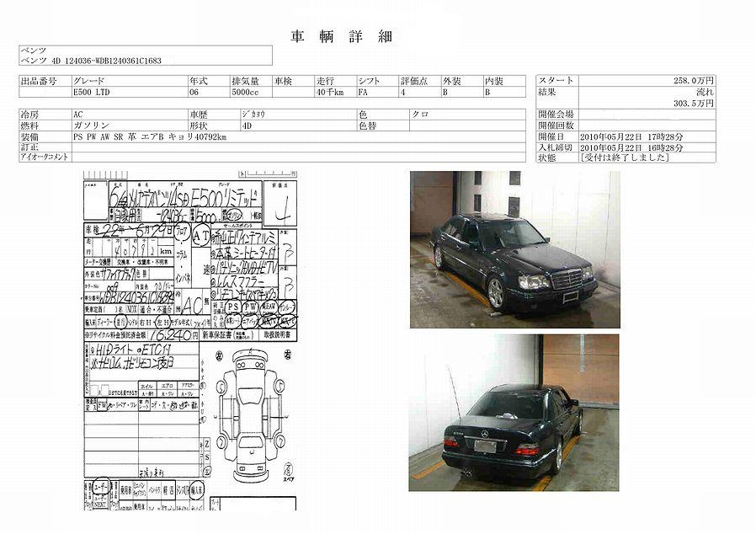This screenshot has width=756, height=534.
Task: Click the グレード column header
Action: [x=88, y=81]
